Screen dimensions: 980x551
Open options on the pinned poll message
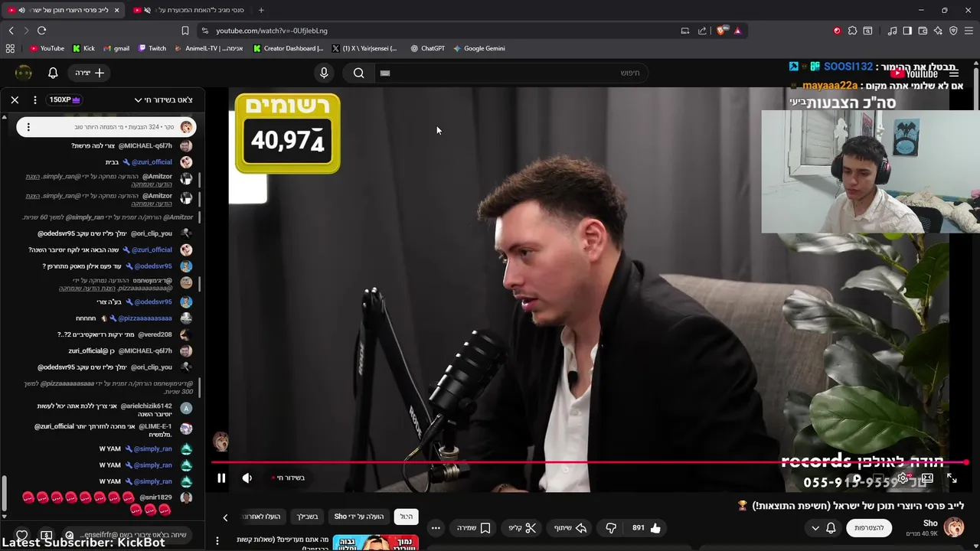pos(28,127)
